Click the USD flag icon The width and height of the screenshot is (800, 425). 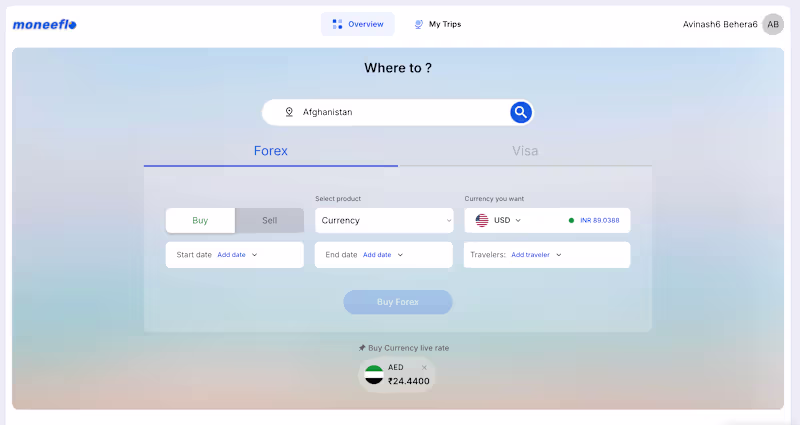coord(482,220)
